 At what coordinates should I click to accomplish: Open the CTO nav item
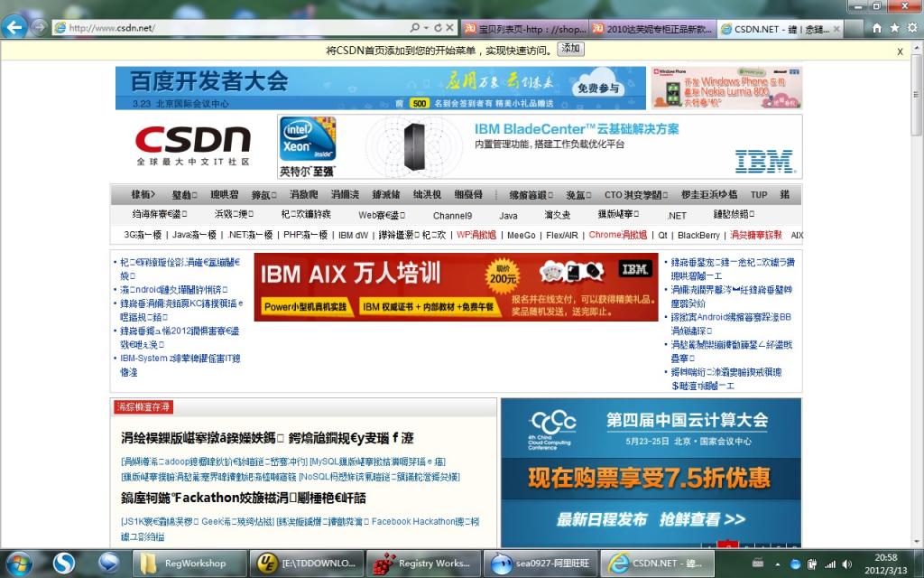(x=636, y=195)
